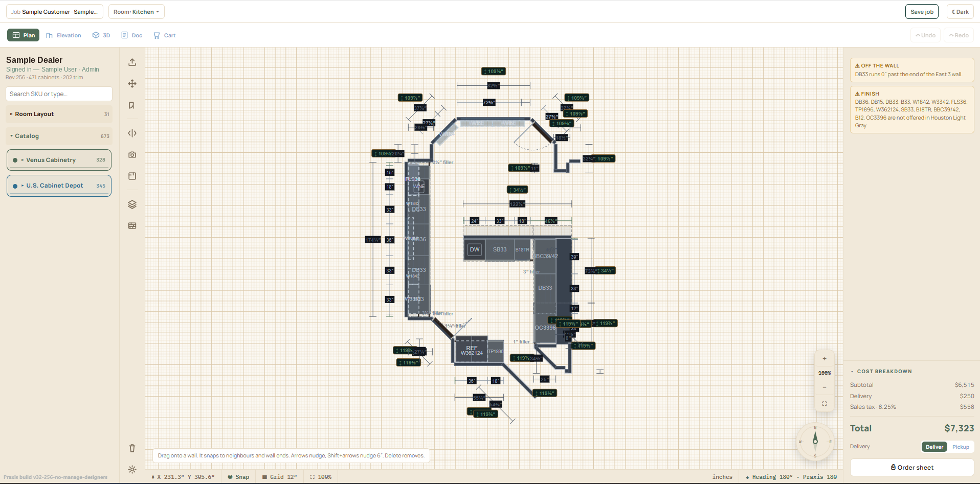Open the Room: Kitchen dropdown
Viewport: 980px width, 484px height.
click(x=137, y=12)
